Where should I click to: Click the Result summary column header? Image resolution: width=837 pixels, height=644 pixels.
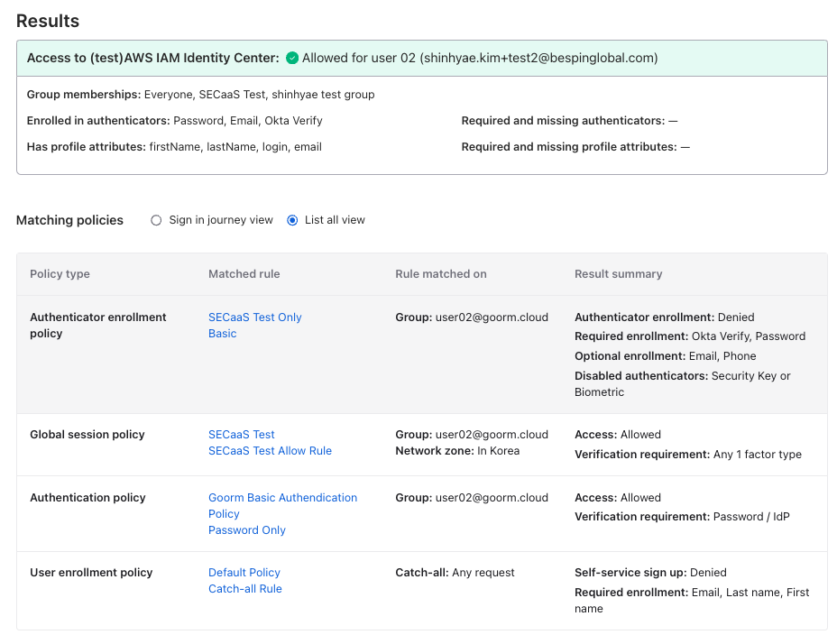[618, 274]
